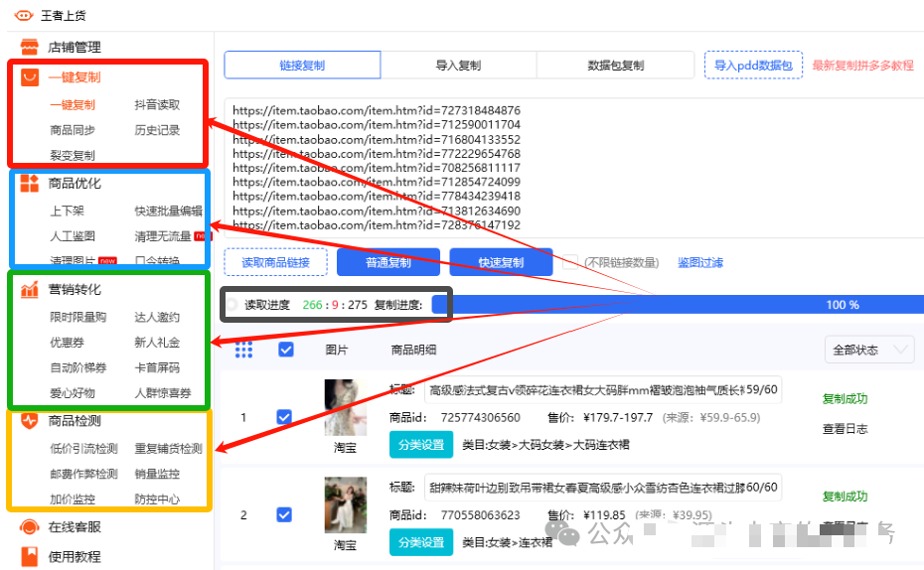Screen dimensions: 924x570
Task: Open the 全部状态 status dropdown
Action: (869, 350)
